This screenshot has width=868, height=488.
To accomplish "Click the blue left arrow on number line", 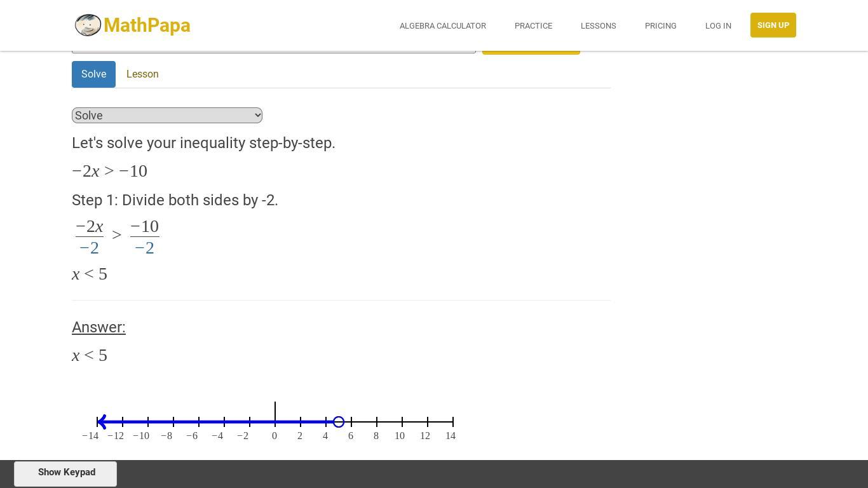I will tap(102, 422).
